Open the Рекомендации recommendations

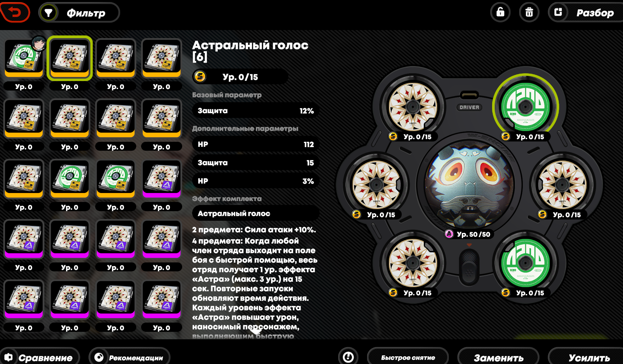pyautogui.click(x=129, y=357)
